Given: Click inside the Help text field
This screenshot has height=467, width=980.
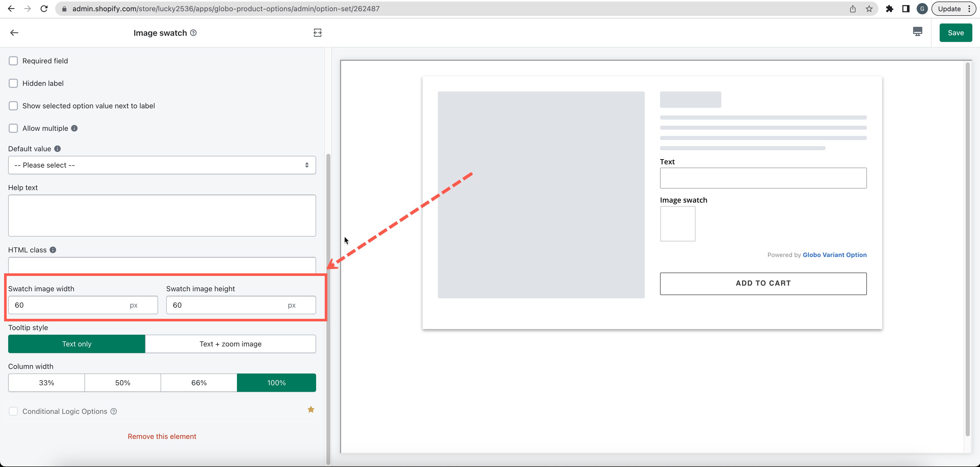Looking at the screenshot, I should (x=162, y=215).
